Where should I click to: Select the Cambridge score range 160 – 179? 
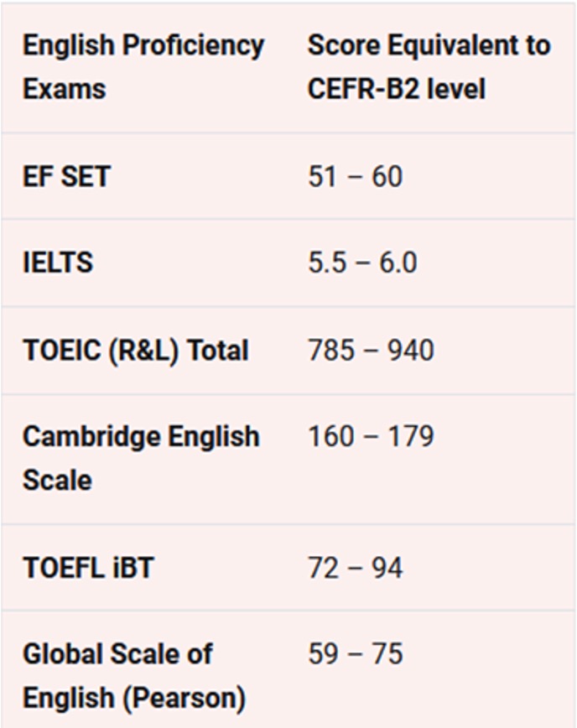click(371, 437)
